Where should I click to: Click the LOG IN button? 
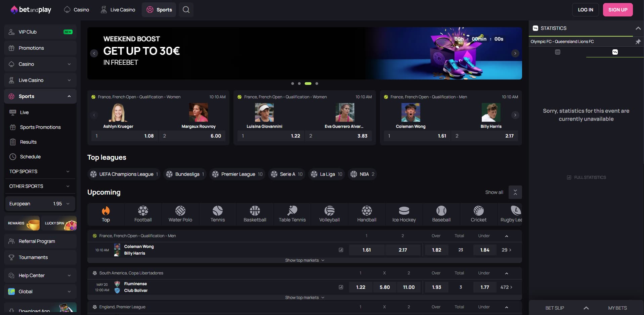(x=585, y=10)
